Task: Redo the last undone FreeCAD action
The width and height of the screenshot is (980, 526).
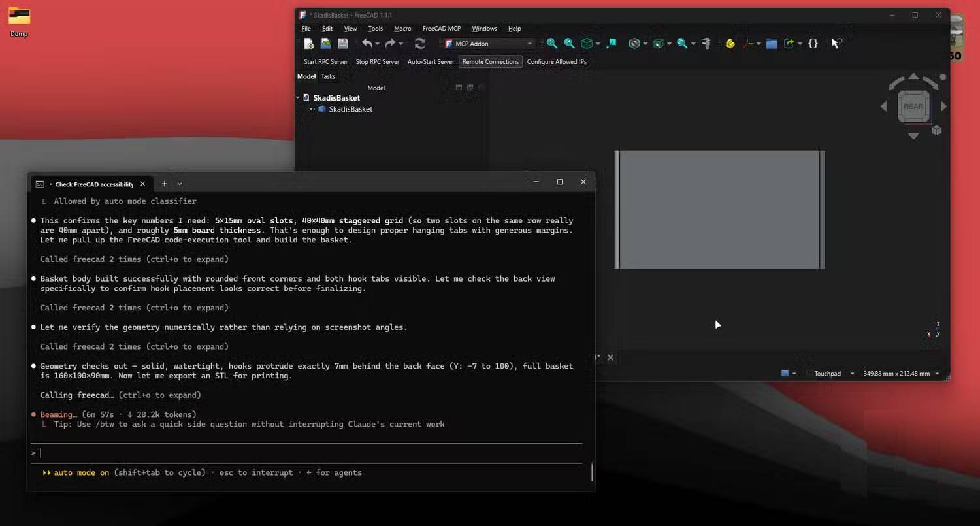Action: tap(390, 43)
